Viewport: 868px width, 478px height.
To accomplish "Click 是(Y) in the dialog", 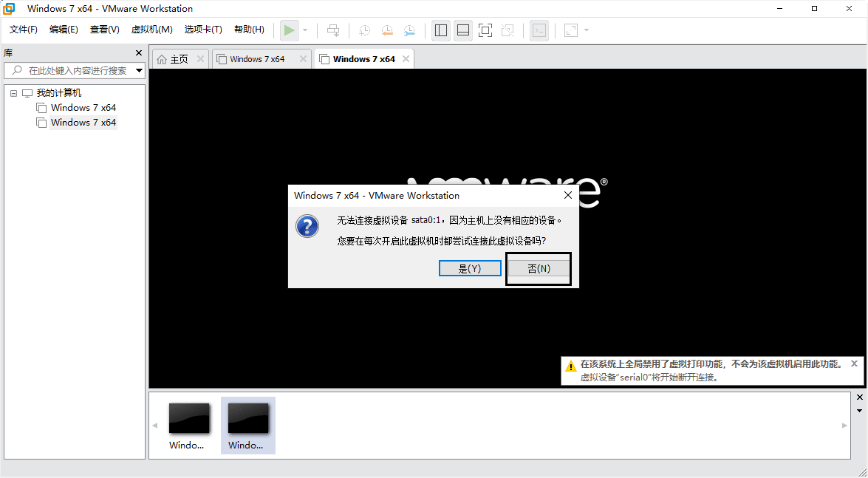I will (x=470, y=268).
